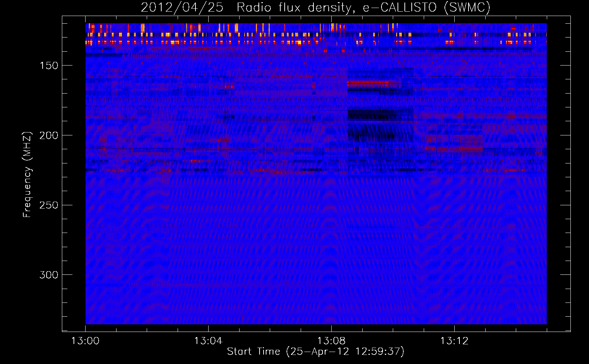589x364 pixels.
Task: Click the plot title "Radio flux density, e-CALLISTO (SWMC)"
Action: click(x=364, y=7)
